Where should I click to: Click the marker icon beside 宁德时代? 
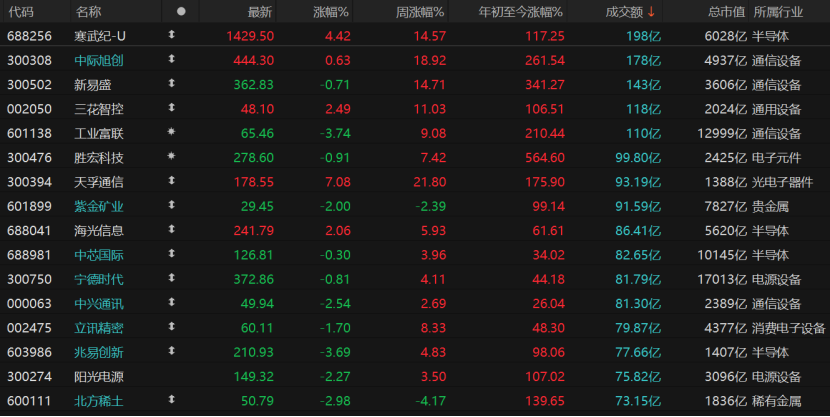pyautogui.click(x=171, y=279)
